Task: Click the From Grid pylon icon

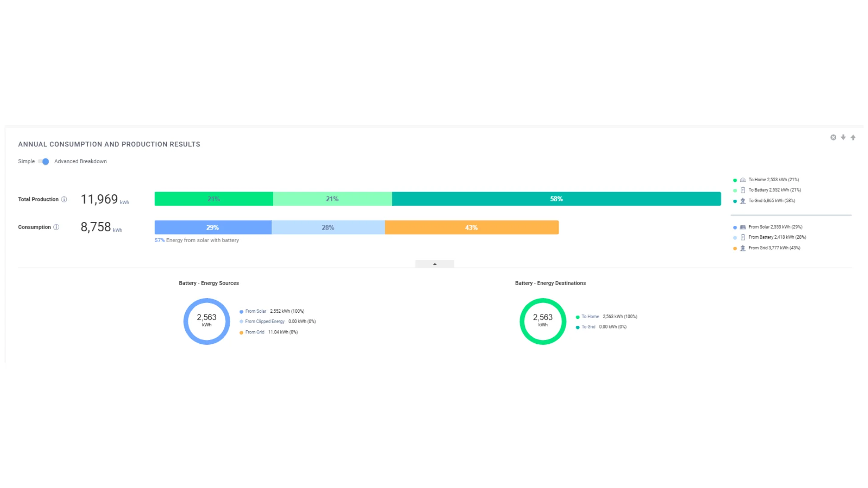Action: (x=743, y=248)
